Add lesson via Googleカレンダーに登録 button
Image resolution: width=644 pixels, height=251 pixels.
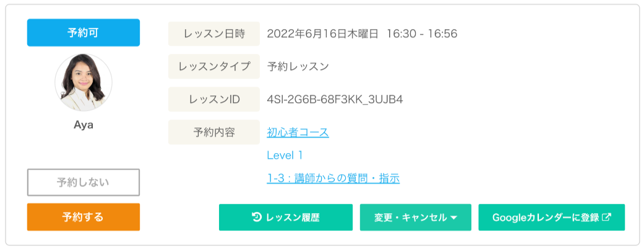point(551,218)
